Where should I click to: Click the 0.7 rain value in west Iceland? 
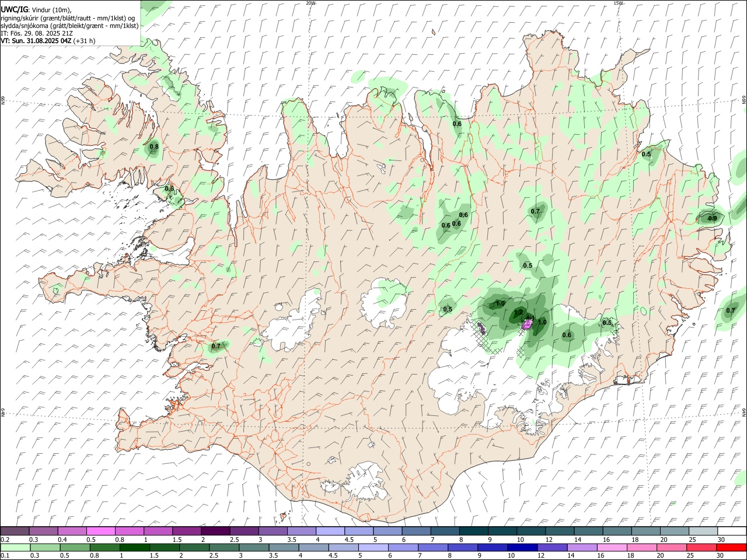click(216, 346)
